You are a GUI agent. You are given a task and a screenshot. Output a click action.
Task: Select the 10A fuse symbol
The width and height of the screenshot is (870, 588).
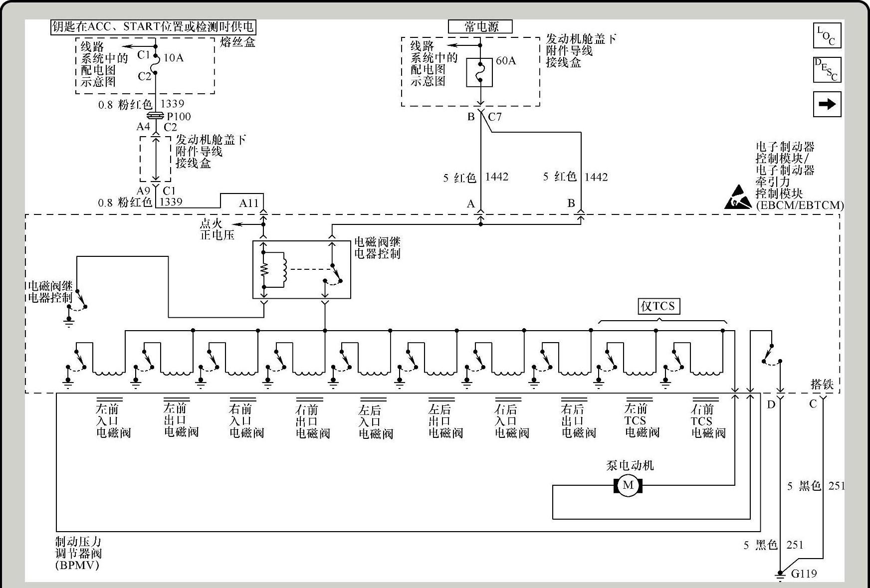[x=155, y=64]
